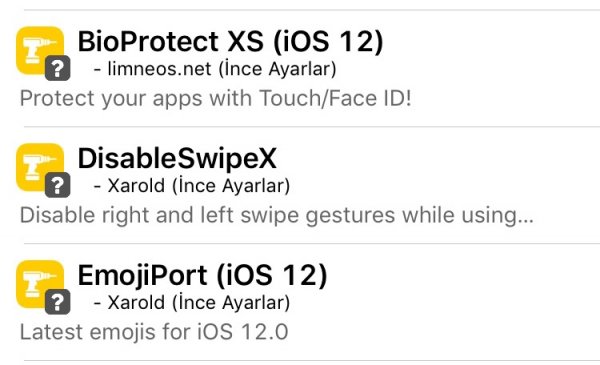Open EmojiPort (iOS 12) package title
This screenshot has height=365, width=600.
pos(202,275)
